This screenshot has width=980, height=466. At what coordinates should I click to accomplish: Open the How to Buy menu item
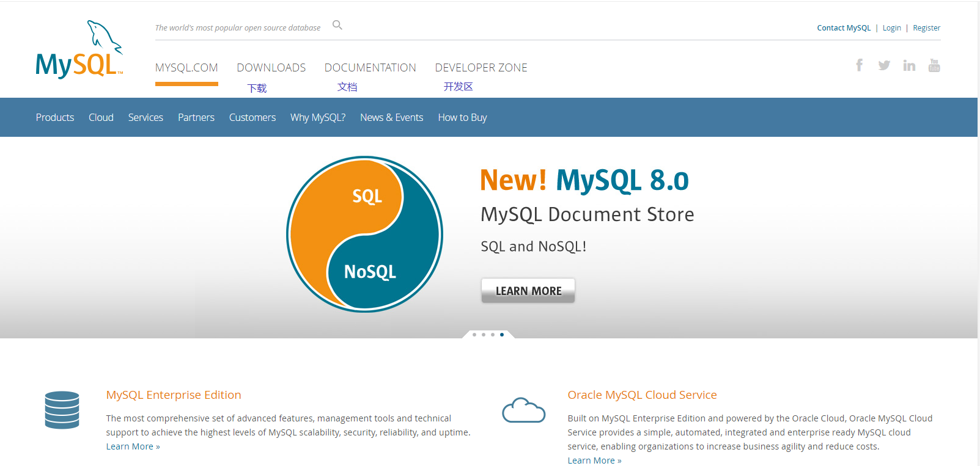(x=463, y=117)
